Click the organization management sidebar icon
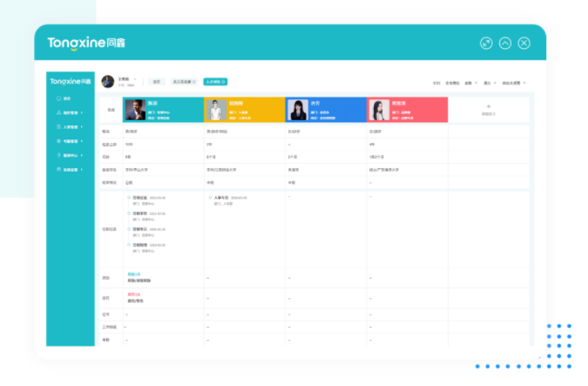 (x=57, y=112)
